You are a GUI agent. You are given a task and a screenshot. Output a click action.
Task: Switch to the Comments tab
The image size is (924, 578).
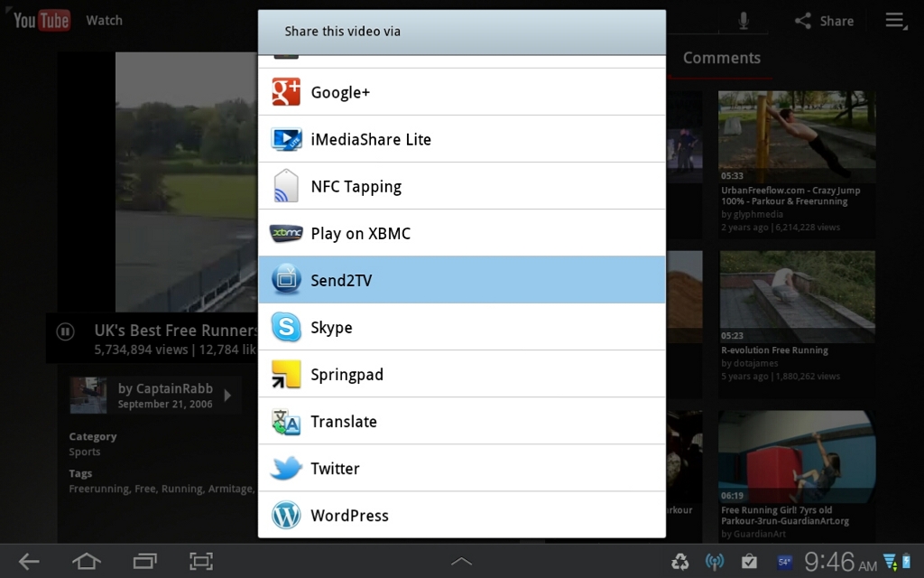pos(721,58)
